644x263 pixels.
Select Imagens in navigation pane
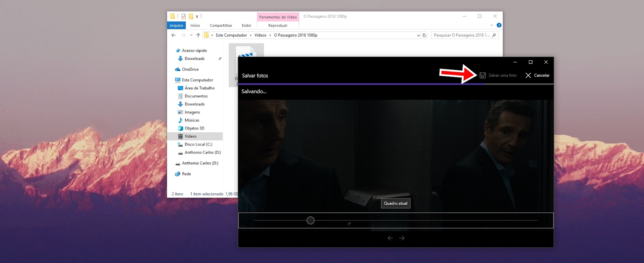point(192,112)
